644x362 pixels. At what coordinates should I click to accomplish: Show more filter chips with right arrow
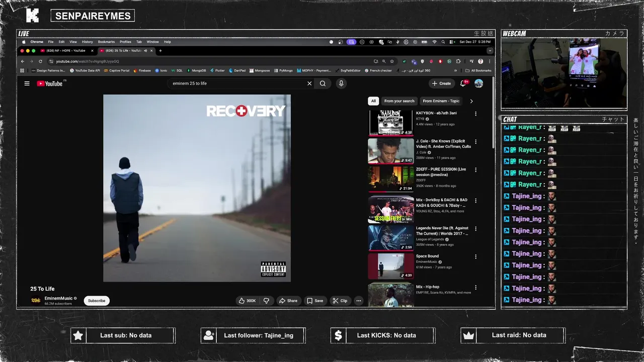tap(471, 101)
